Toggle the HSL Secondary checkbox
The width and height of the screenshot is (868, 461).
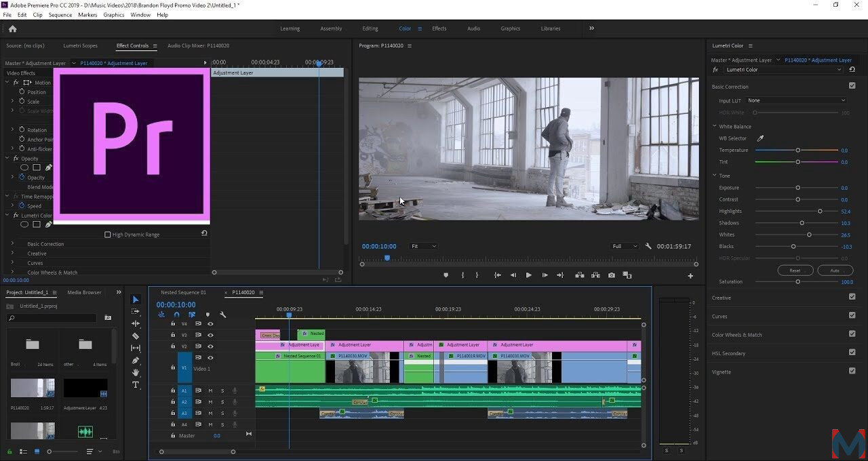852,353
